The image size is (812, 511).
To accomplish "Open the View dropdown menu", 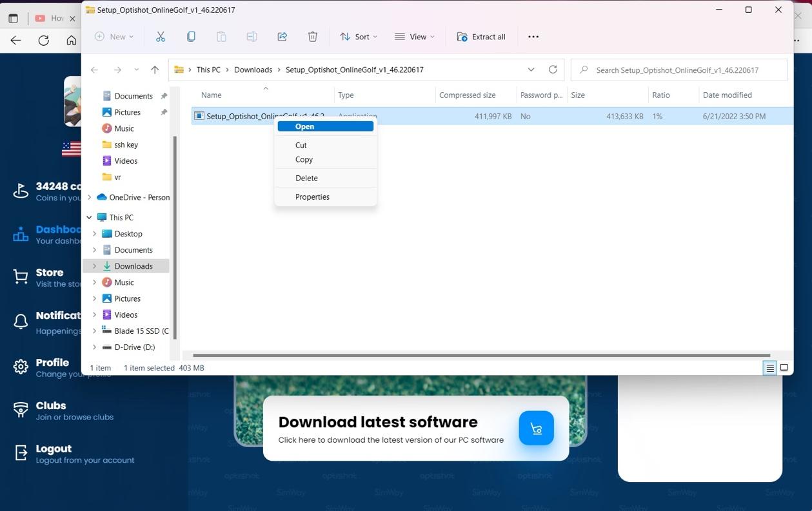I will pos(415,37).
